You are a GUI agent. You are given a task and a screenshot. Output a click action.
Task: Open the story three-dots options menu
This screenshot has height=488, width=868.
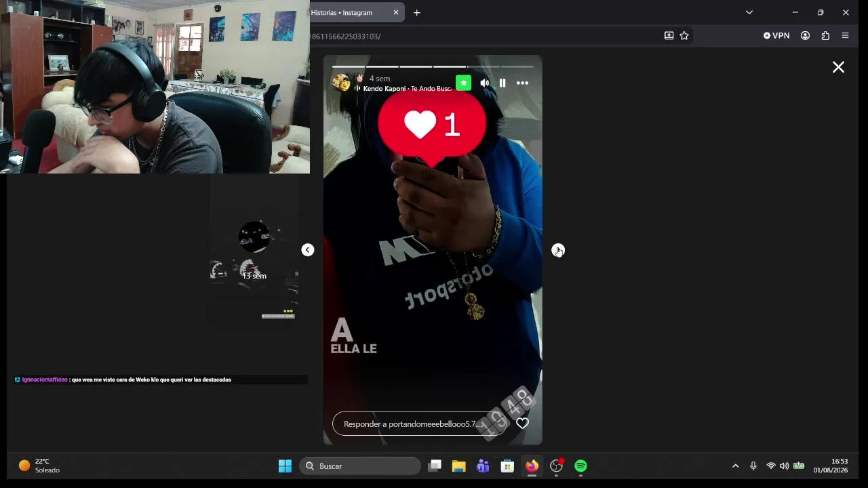pos(522,83)
